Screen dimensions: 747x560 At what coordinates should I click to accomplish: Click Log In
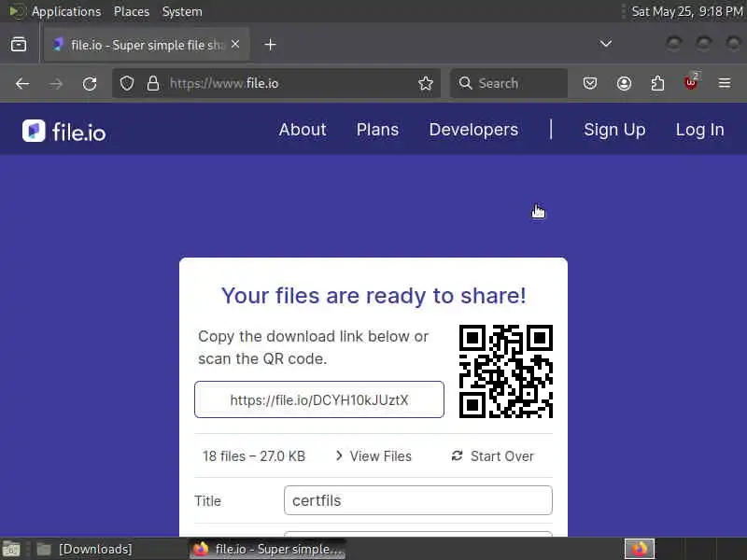699,130
